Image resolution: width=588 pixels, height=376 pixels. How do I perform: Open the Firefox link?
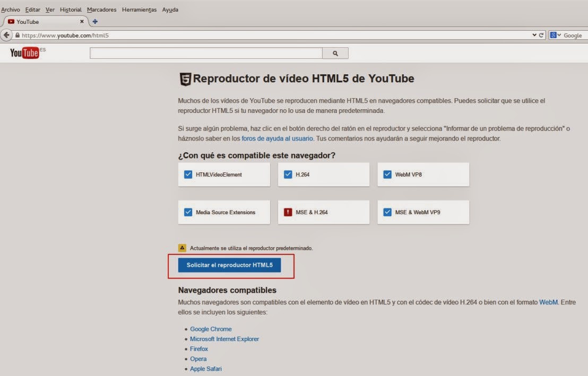point(199,348)
